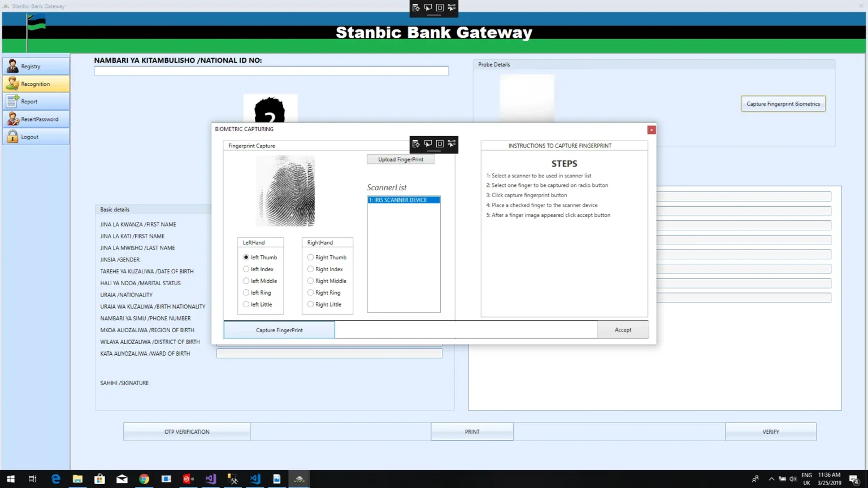Open the volume control in the tray
The height and width of the screenshot is (488, 868).
click(793, 479)
